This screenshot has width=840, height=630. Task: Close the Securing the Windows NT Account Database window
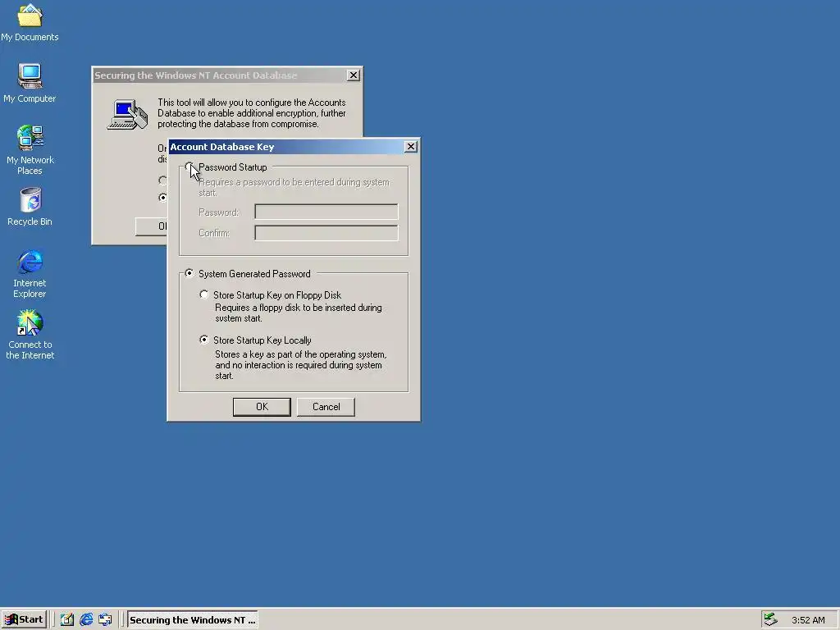[x=354, y=75]
